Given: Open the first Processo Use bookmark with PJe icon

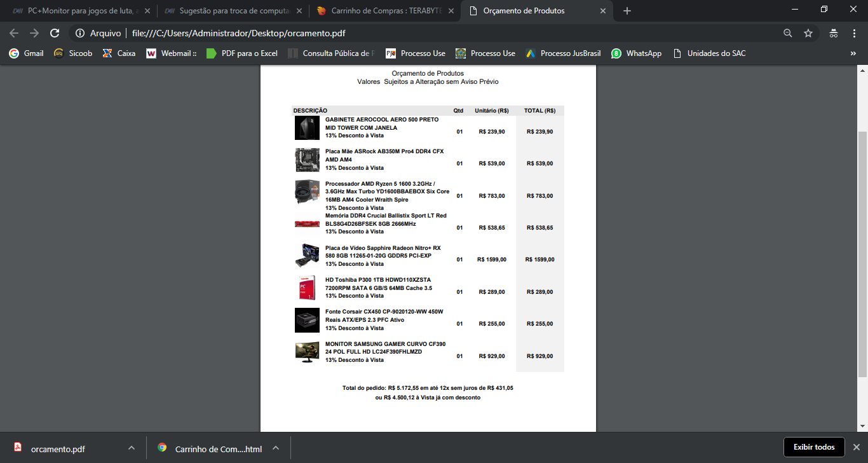Looking at the screenshot, I should tap(416, 53).
